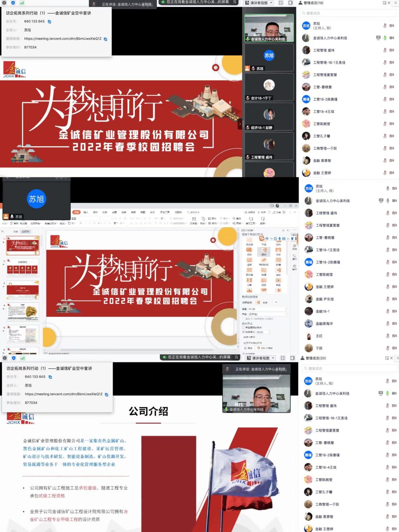This screenshot has width=399, height=532.
Task: Click 惠瑾 blue avatar in 20-member list
Action: [x=308, y=455]
